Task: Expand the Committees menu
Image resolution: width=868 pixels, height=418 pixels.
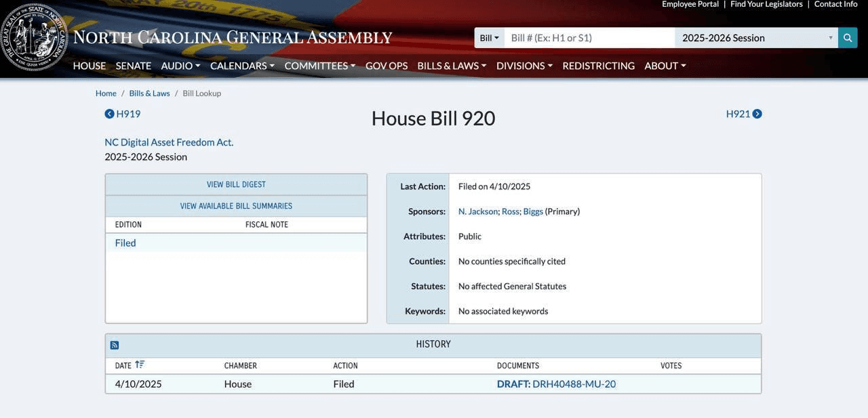Action: 320,66
